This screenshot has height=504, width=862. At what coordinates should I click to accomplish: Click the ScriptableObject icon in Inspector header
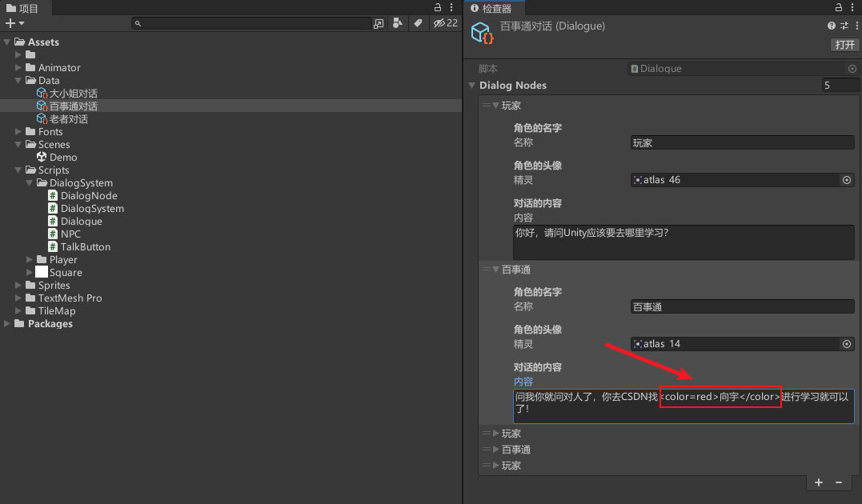click(x=482, y=33)
